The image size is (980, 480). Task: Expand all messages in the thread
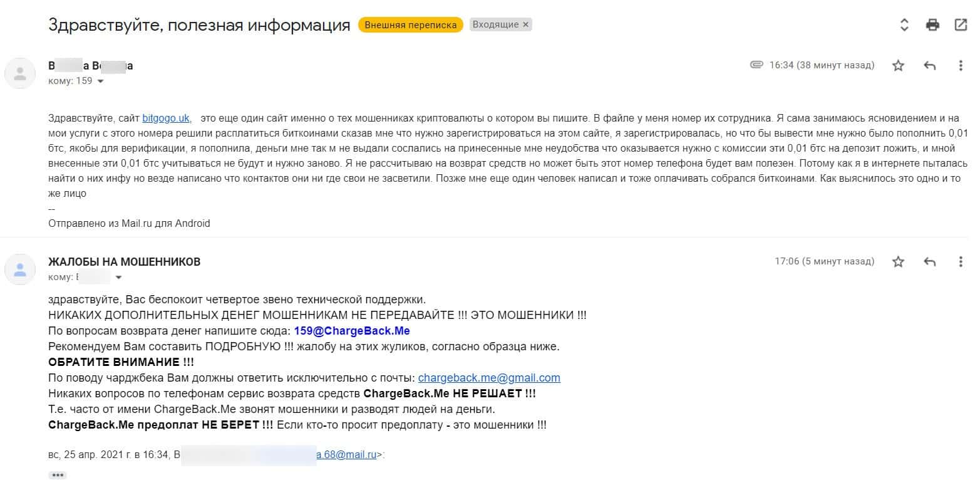(x=904, y=25)
